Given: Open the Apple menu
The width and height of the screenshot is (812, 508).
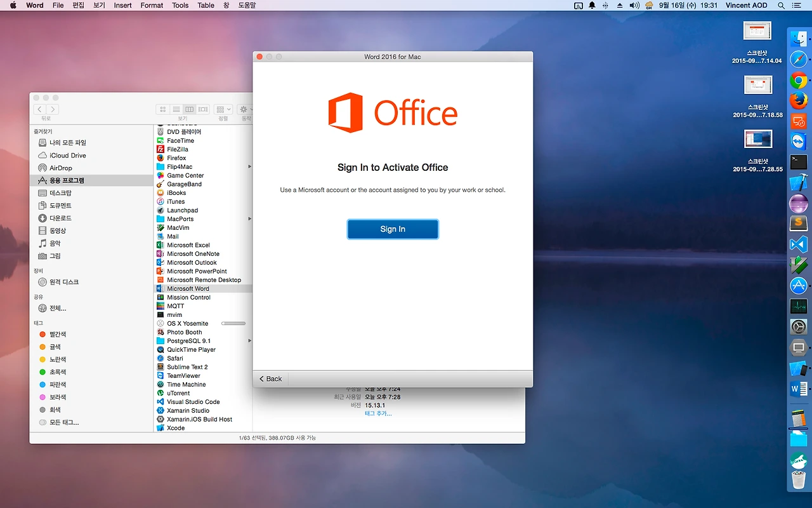Looking at the screenshot, I should coord(13,5).
